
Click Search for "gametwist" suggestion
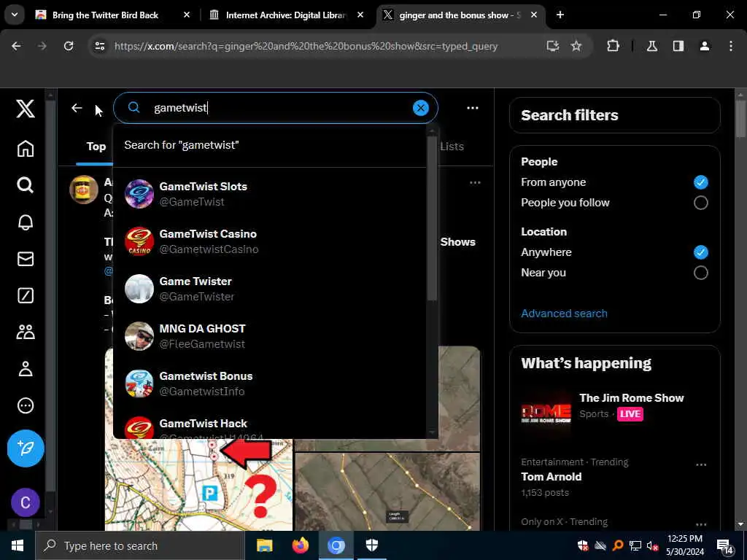pos(270,145)
